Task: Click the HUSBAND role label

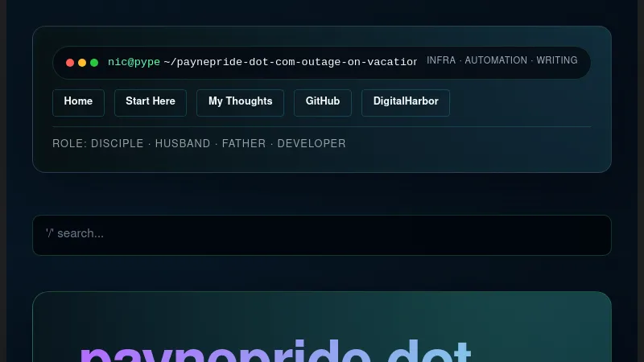Action: coord(183,144)
